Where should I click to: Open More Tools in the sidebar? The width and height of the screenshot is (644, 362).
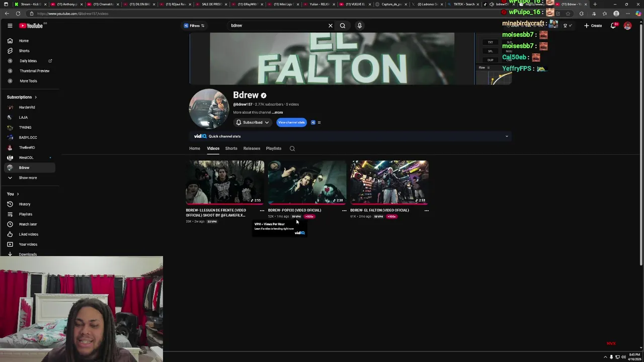[30, 81]
